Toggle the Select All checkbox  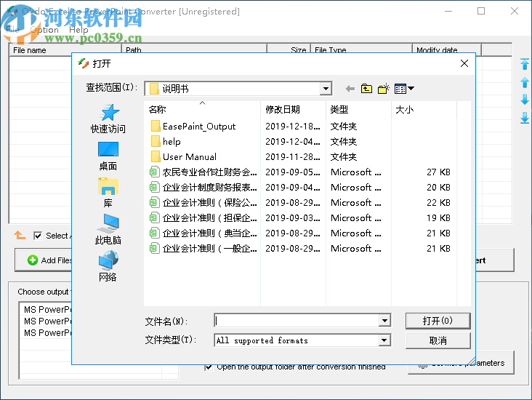tap(38, 236)
